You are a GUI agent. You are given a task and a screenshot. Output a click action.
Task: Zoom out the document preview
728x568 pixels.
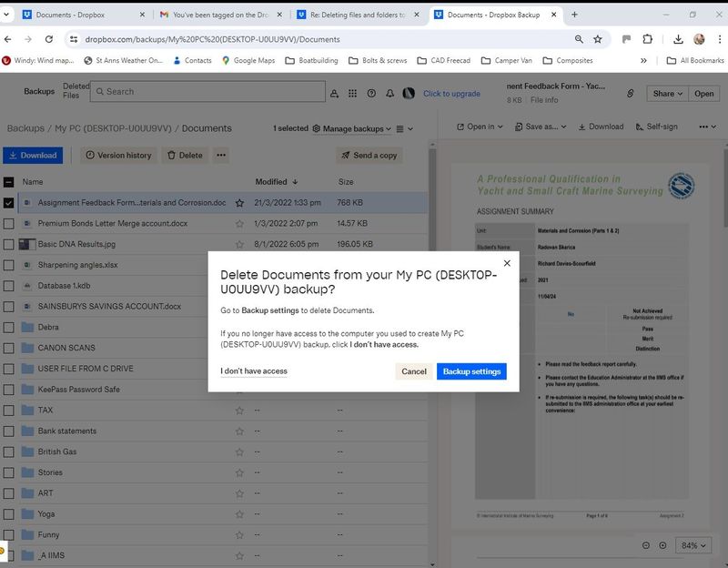tap(647, 545)
